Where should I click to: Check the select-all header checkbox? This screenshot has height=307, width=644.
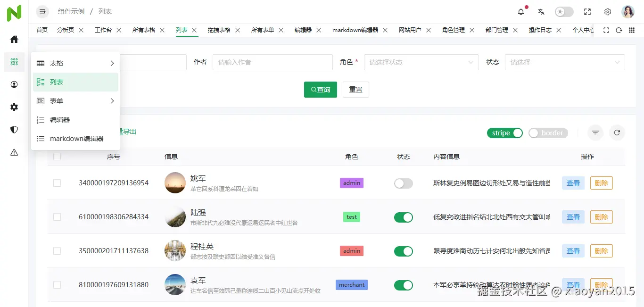[57, 157]
